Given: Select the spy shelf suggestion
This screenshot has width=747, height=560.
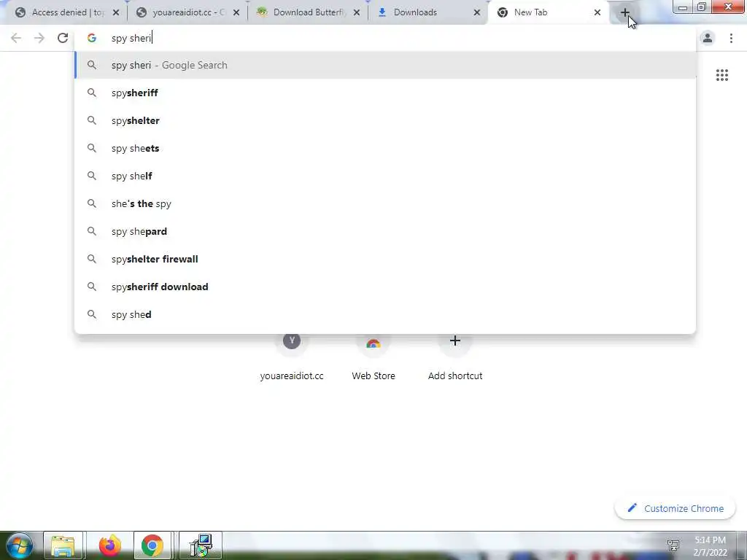Looking at the screenshot, I should pos(385,176).
